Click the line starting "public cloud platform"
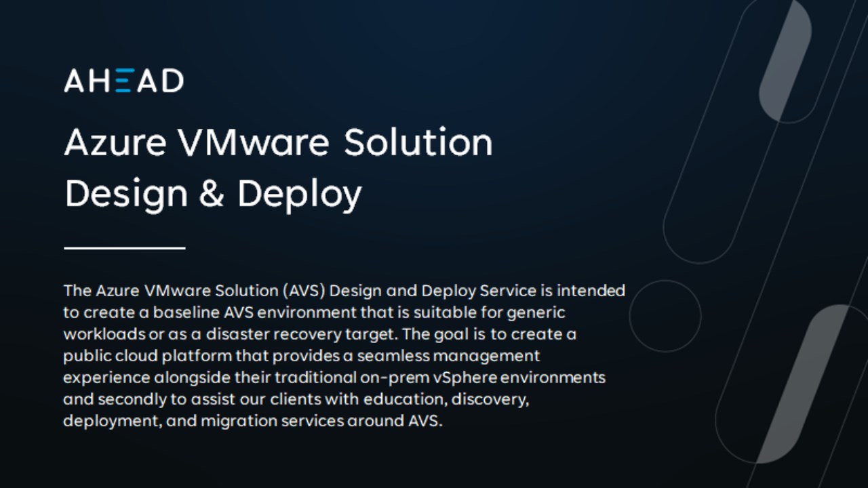868x488 pixels. (302, 356)
